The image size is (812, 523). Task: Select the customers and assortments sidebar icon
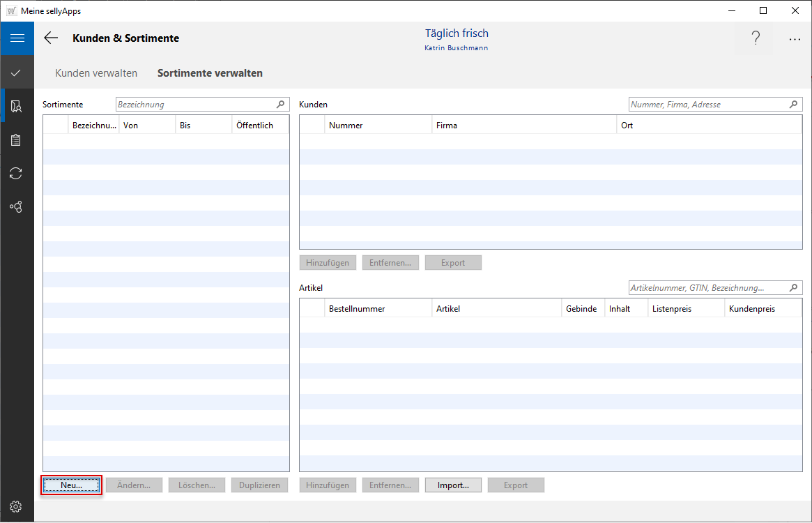(17, 106)
